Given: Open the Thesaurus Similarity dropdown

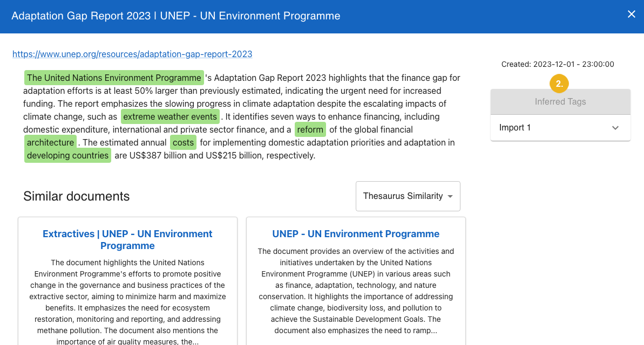Looking at the screenshot, I should click(x=408, y=196).
